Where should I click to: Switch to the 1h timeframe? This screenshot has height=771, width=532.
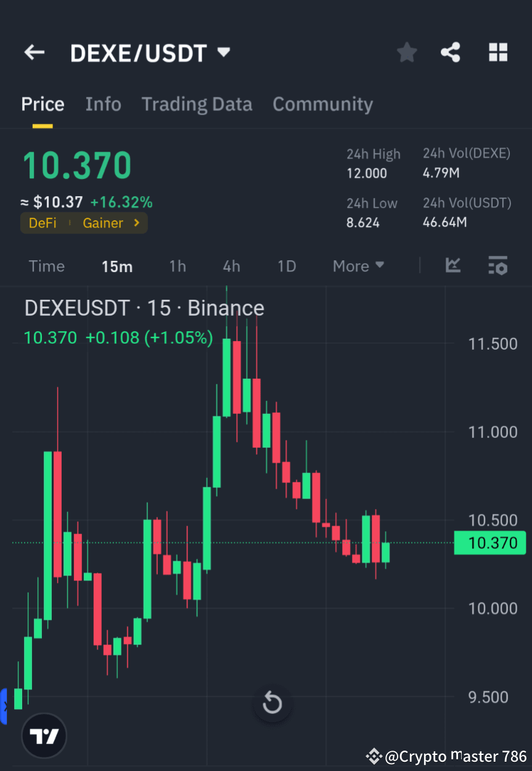pyautogui.click(x=178, y=266)
